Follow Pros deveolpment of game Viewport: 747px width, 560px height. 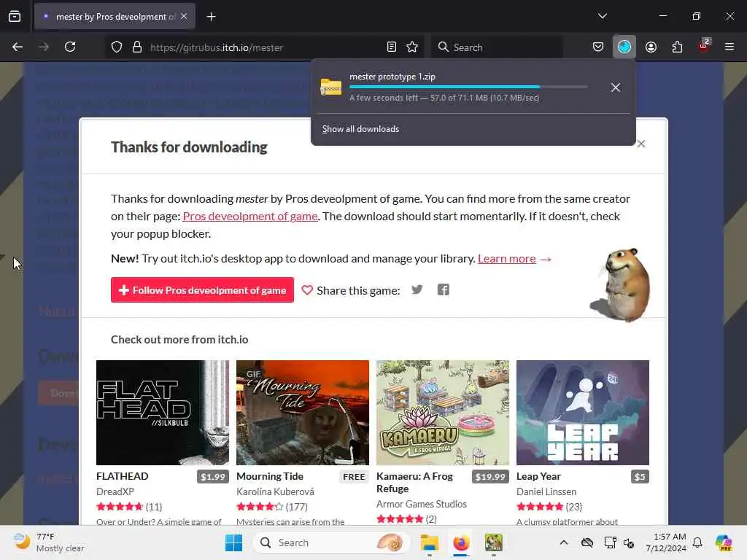pos(203,290)
